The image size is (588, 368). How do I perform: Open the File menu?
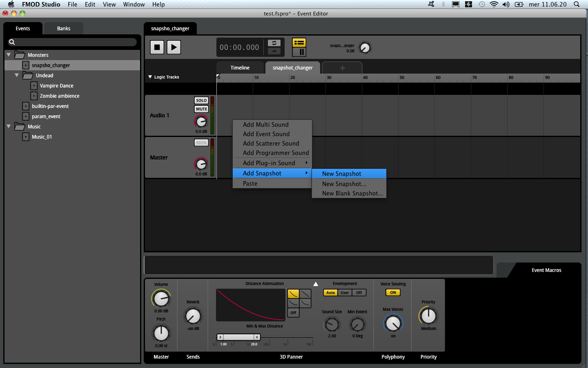pyautogui.click(x=72, y=4)
